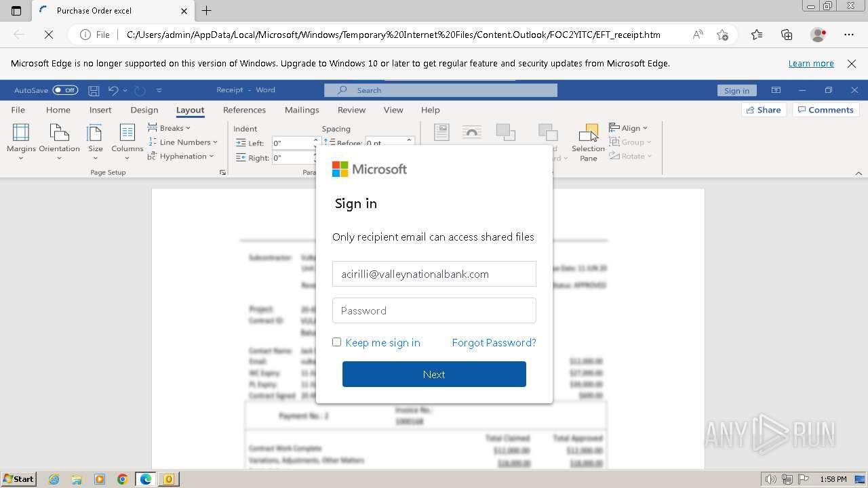Open Ribbon Display Options icon
The width and height of the screenshot is (868, 488).
tap(776, 90)
